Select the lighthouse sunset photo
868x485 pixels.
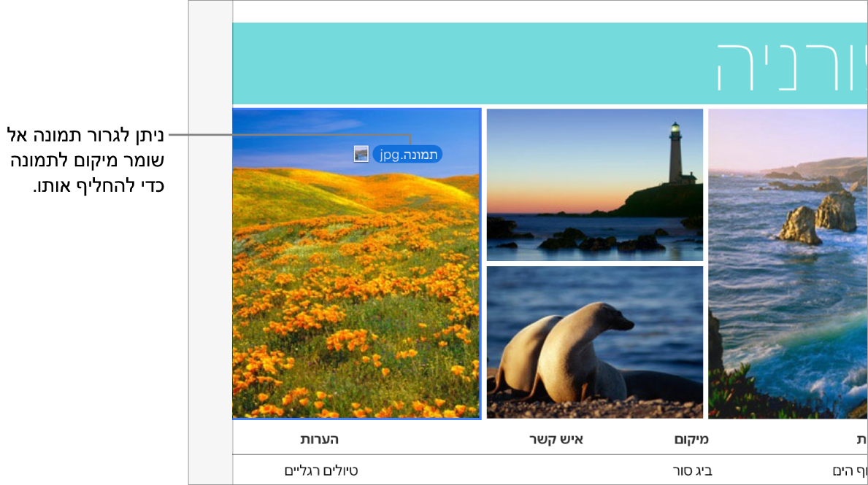click(595, 185)
